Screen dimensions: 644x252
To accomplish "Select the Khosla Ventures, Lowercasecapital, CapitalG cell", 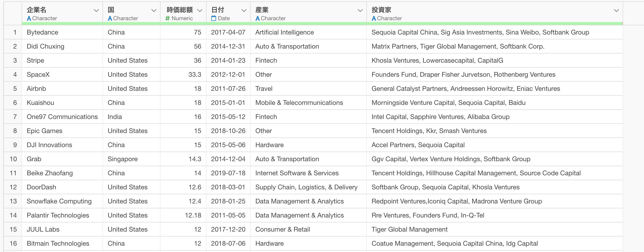I will (x=494, y=60).
